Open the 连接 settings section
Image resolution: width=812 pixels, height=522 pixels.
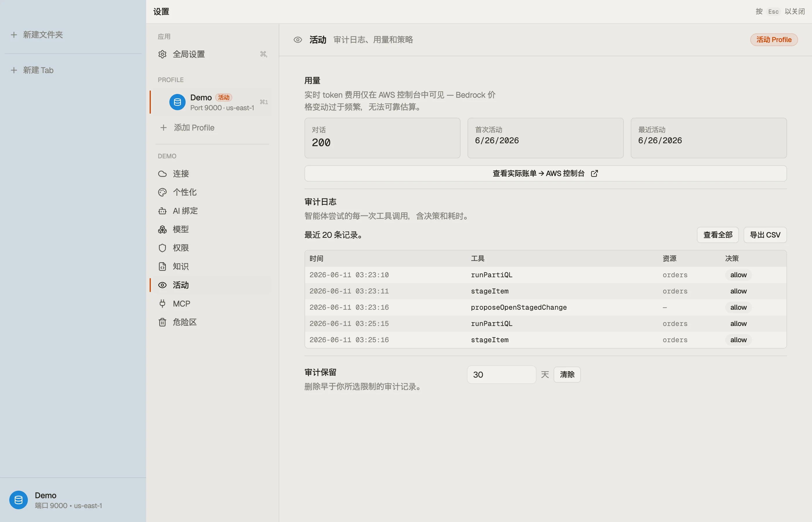(x=213, y=173)
